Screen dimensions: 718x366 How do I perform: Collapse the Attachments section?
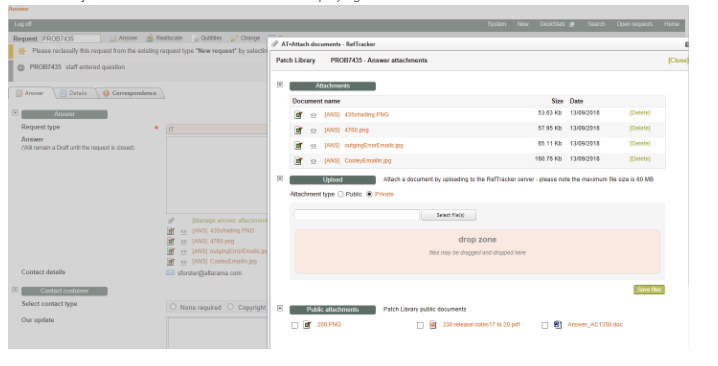click(280, 85)
